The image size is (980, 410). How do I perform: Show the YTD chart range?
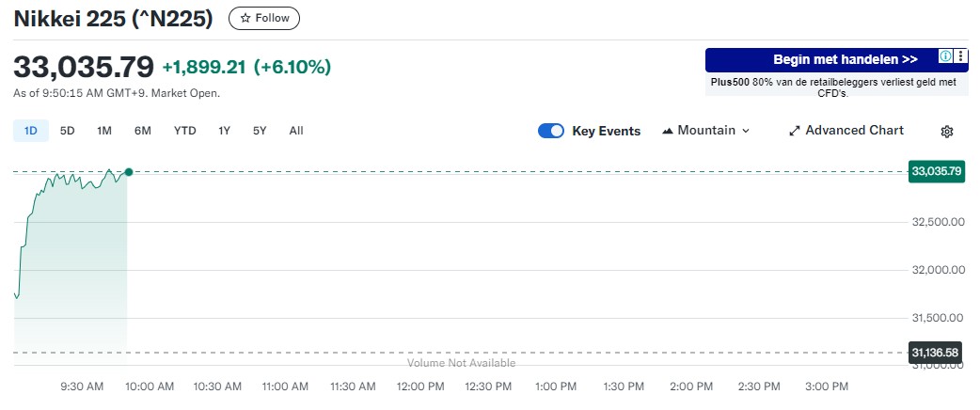pos(184,131)
